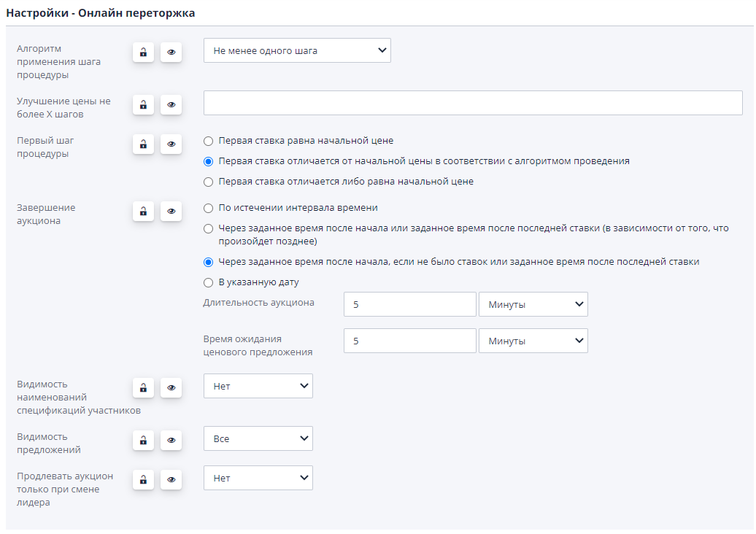Click Время ожидания ценового предложения value field
756x534 pixels.
coord(409,341)
